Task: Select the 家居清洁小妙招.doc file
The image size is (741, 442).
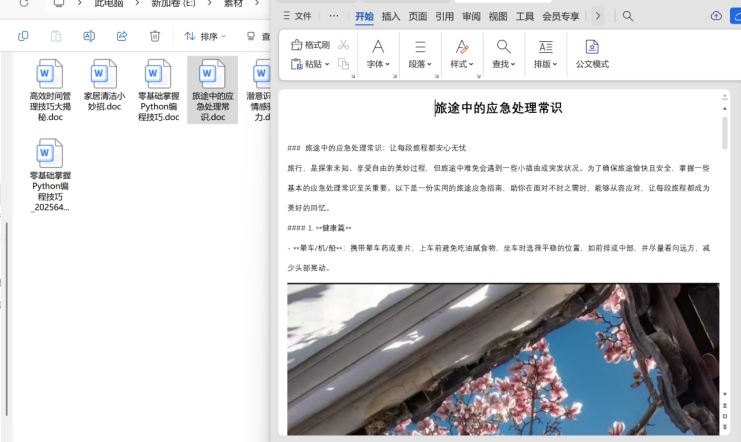Action: pyautogui.click(x=104, y=85)
